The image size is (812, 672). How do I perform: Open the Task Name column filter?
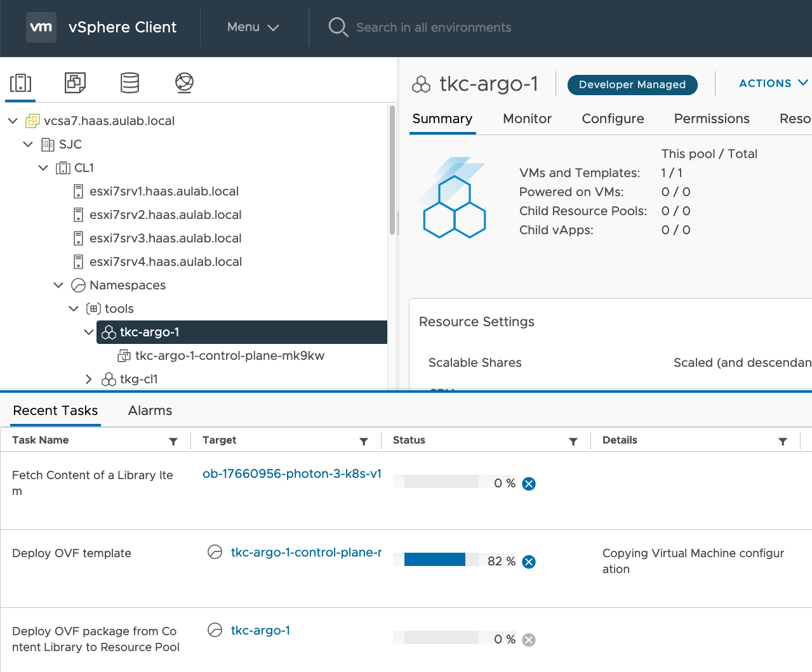click(x=173, y=440)
